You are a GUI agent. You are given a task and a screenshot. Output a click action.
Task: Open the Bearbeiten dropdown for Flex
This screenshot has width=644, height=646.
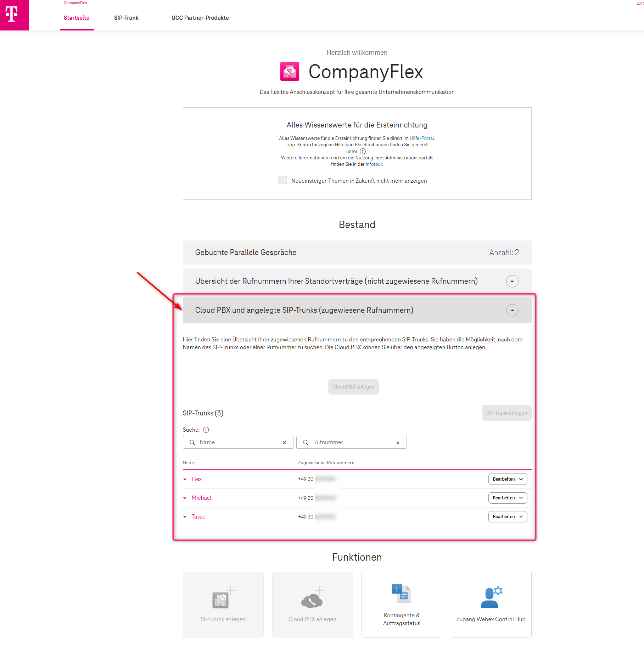click(x=508, y=479)
